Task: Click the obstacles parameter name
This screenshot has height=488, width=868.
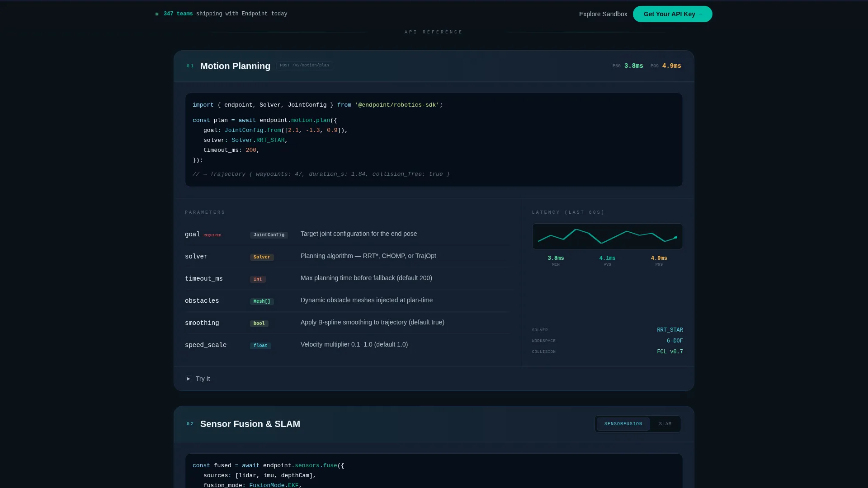Action: click(202, 301)
